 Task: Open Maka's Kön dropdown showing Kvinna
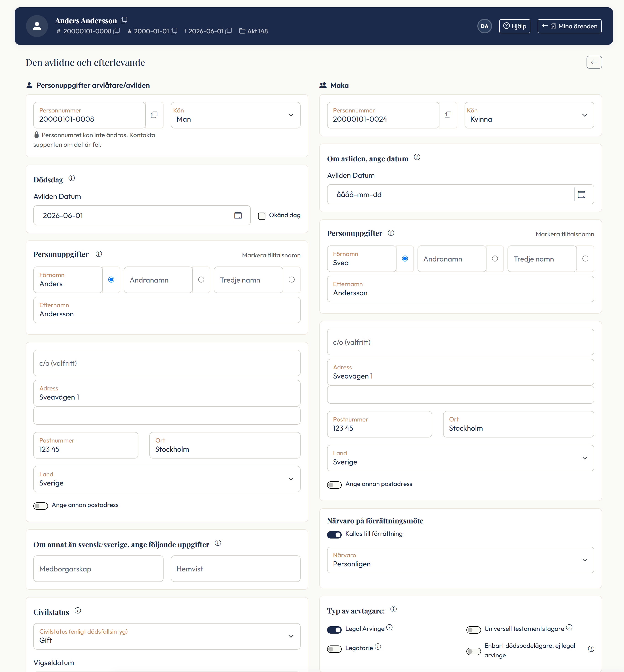(x=529, y=115)
